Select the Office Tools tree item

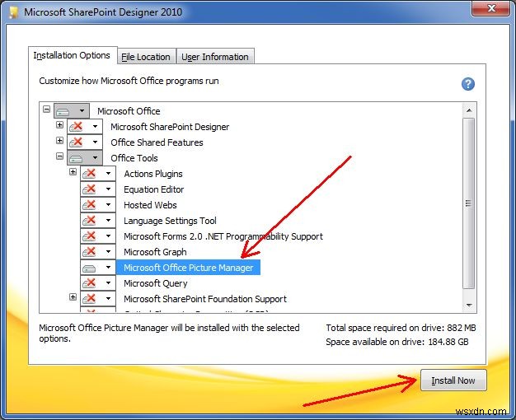click(x=134, y=158)
